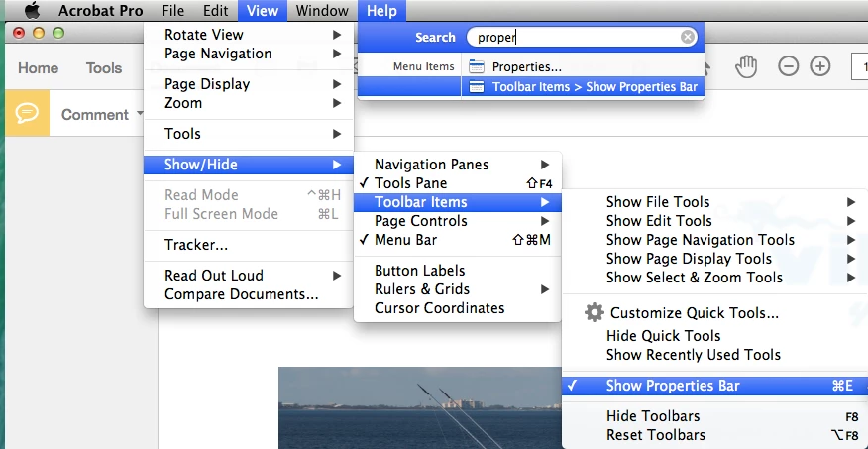
Task: Click the document photo of the sea
Action: 419,408
